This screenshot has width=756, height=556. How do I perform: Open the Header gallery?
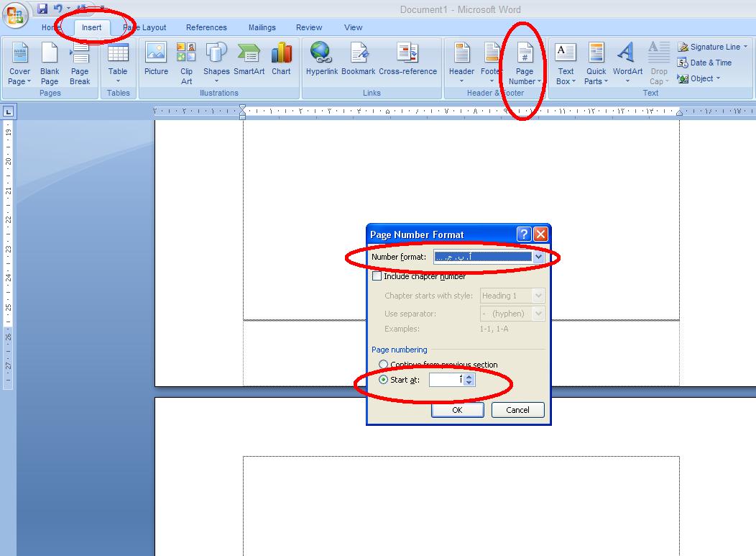(x=462, y=63)
